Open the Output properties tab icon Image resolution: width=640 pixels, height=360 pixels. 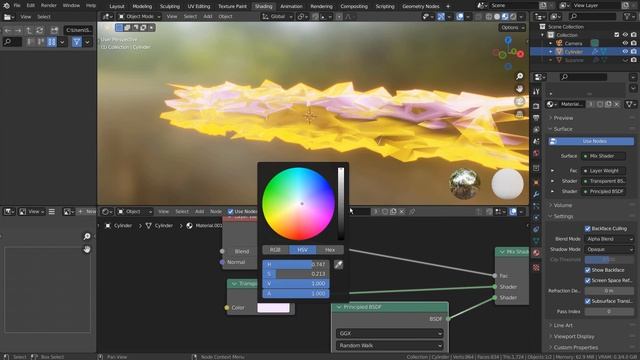coord(536,118)
